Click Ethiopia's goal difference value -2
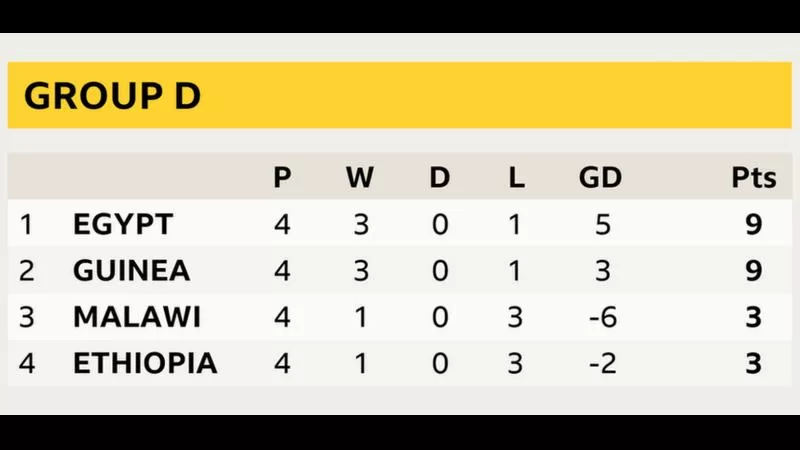 601,363
